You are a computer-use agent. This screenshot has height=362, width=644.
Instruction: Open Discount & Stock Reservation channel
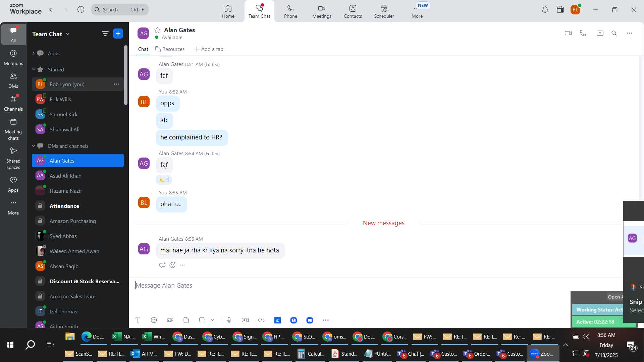click(x=78, y=281)
